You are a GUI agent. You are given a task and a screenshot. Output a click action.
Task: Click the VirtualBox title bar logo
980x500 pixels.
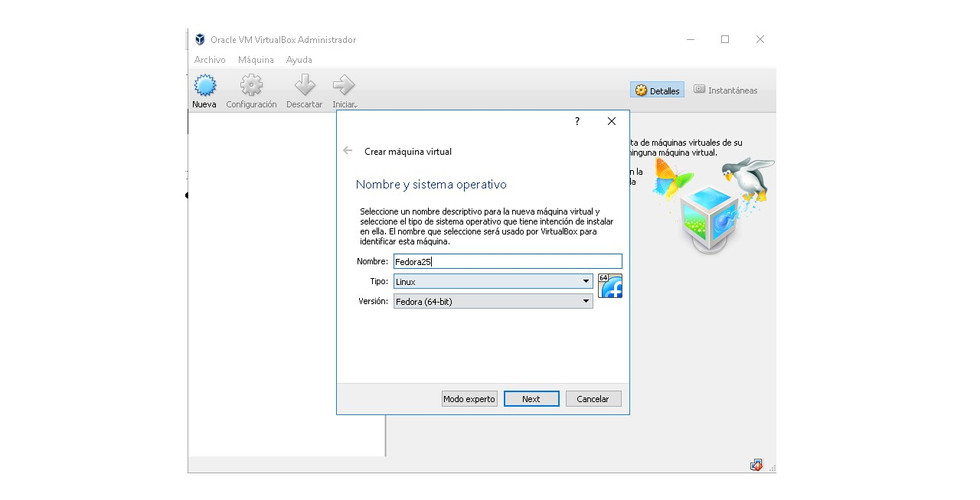pyautogui.click(x=200, y=39)
